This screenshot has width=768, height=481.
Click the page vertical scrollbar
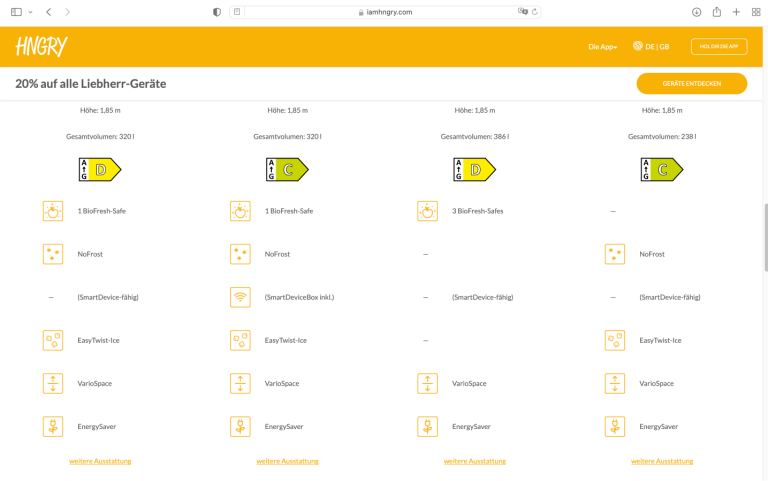pos(765,237)
